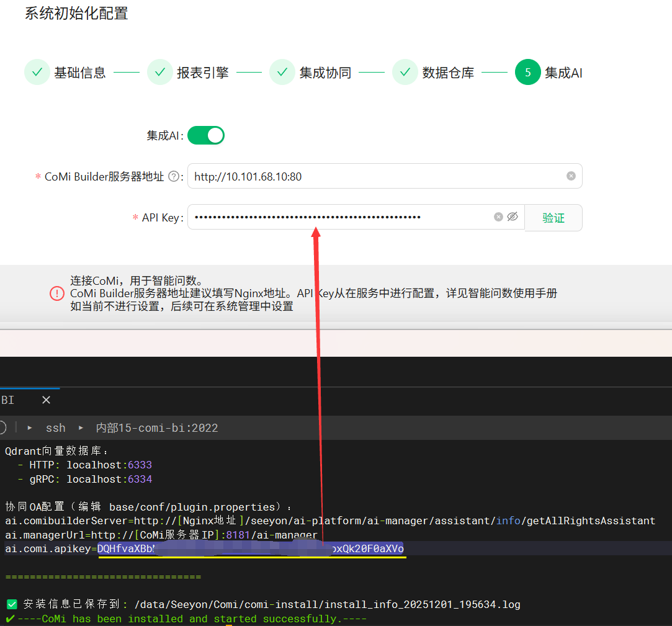Close the BI terminal tab
Viewport: 672px width, 626px height.
click(x=46, y=400)
